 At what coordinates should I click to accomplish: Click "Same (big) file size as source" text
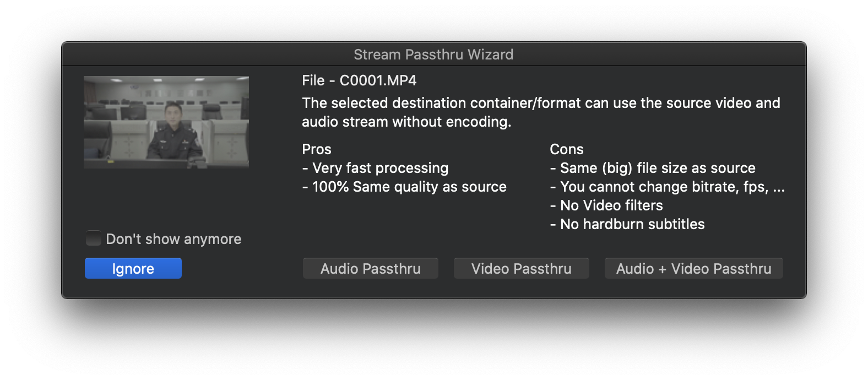(657, 168)
